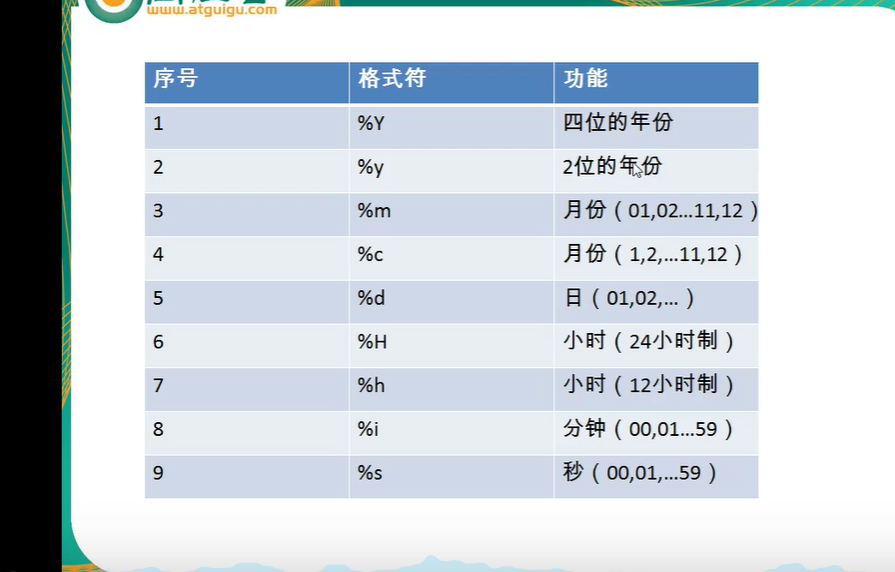Click 月份（1,2,...11,12） cell
895x572 pixels.
click(656, 259)
